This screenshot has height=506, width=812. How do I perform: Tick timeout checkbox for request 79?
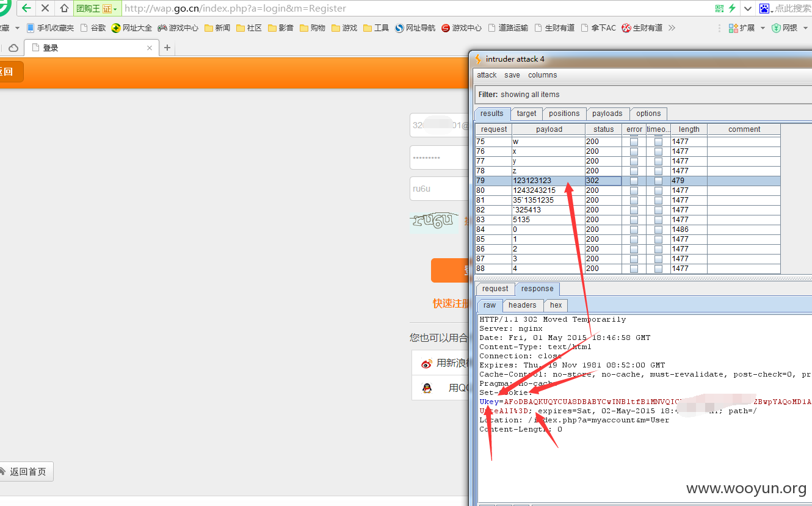(x=658, y=181)
